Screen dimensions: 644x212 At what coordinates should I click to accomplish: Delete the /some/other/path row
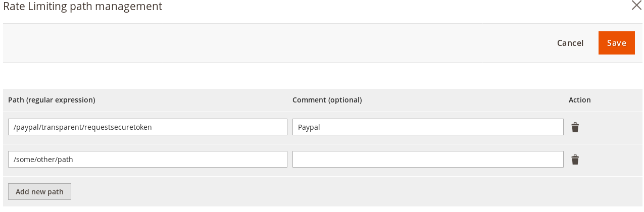575,160
